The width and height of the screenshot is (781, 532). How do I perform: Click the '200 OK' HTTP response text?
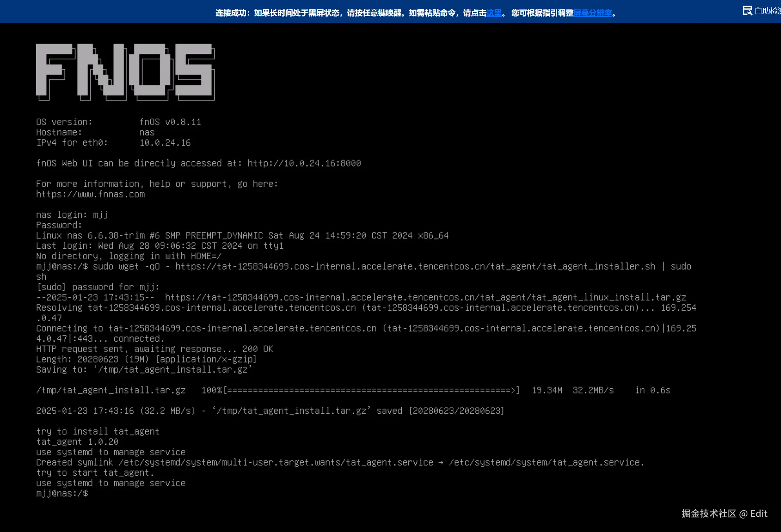coord(257,349)
